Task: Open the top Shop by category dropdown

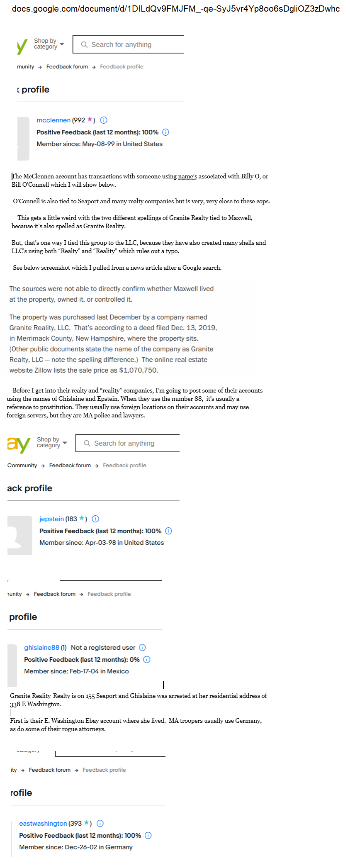Action: click(x=49, y=44)
